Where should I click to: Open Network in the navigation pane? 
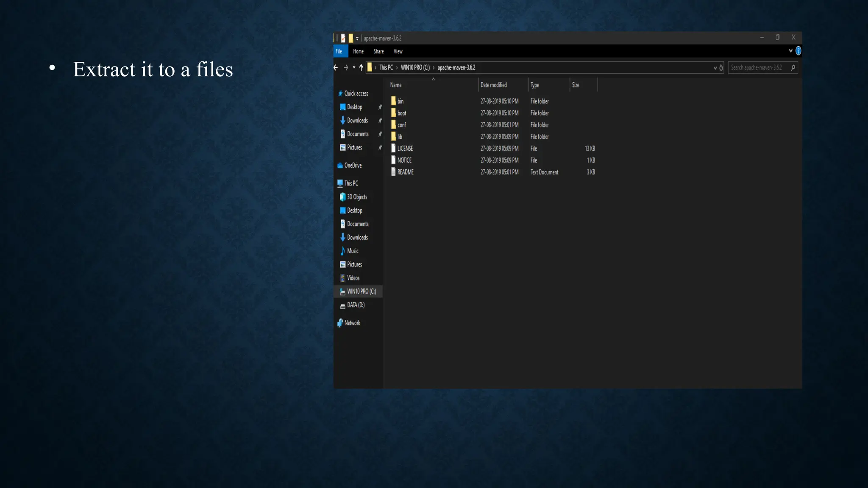pos(352,323)
